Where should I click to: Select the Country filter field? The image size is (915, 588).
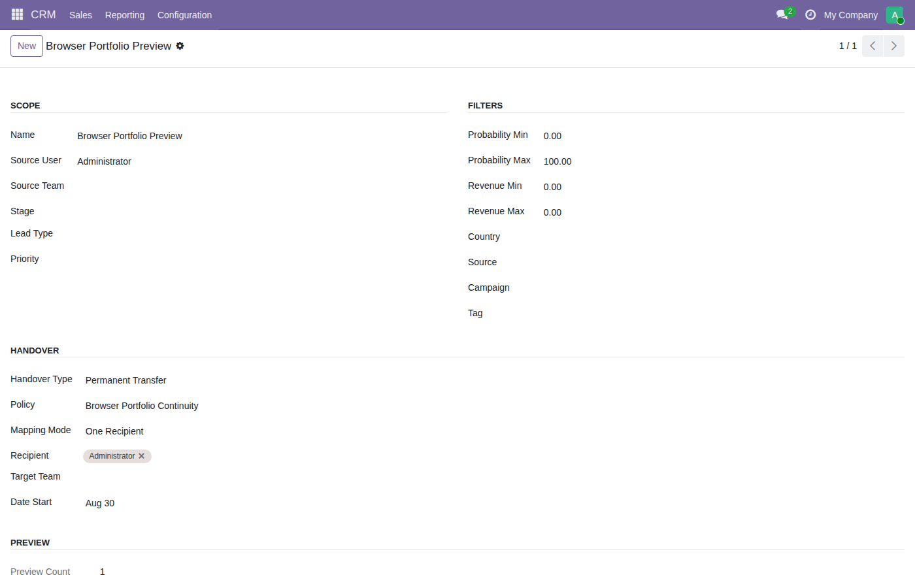tap(724, 237)
